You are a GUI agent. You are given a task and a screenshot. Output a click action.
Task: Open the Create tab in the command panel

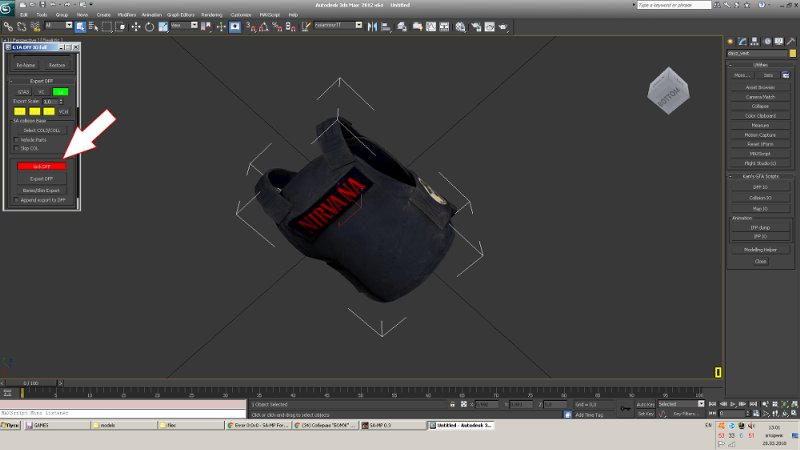(x=730, y=40)
